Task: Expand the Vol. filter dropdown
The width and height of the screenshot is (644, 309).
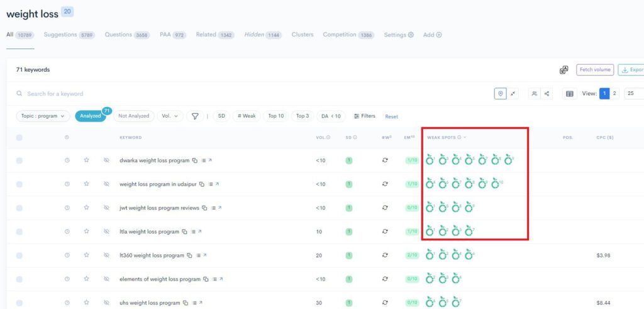Action: tap(170, 116)
